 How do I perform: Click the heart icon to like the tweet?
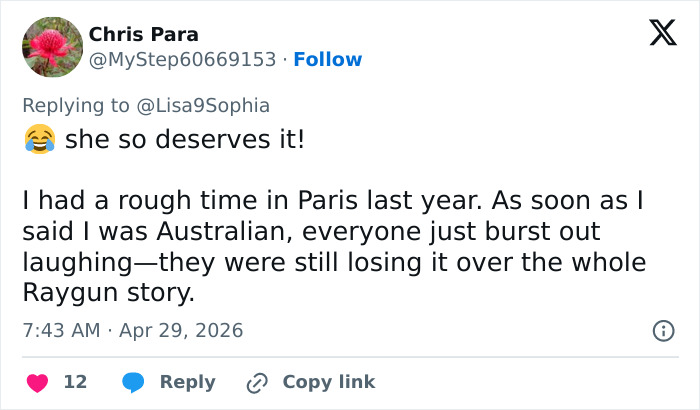(x=37, y=382)
